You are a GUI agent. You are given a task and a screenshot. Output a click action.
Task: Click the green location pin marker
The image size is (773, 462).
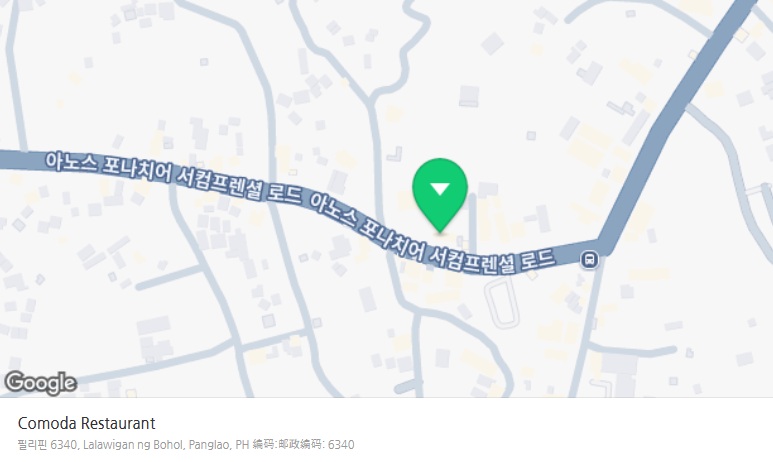440,195
